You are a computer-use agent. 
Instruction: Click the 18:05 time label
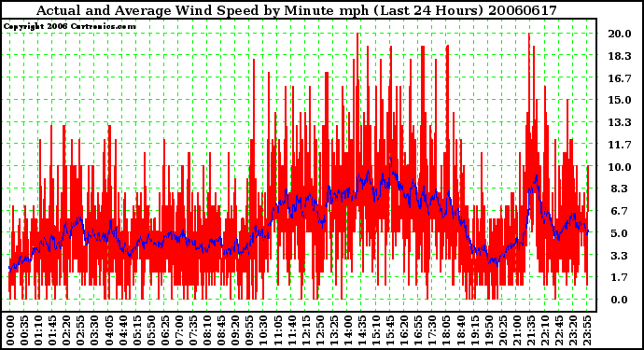coord(446,330)
